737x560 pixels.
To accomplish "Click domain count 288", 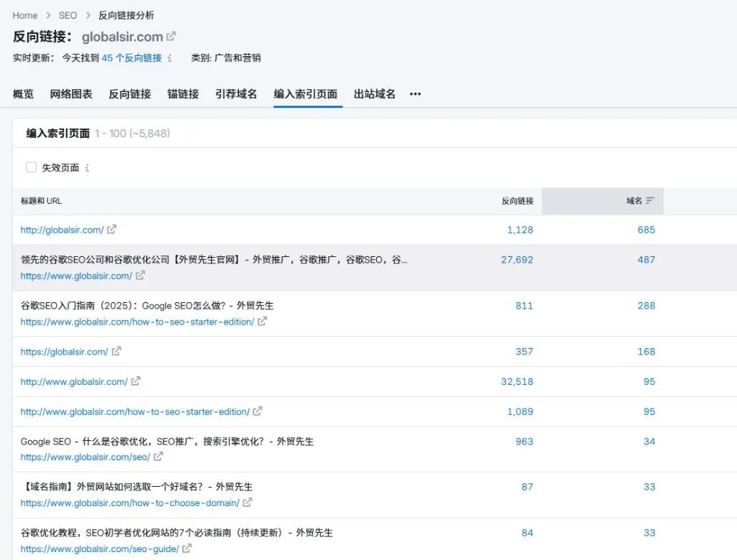I will tap(647, 306).
